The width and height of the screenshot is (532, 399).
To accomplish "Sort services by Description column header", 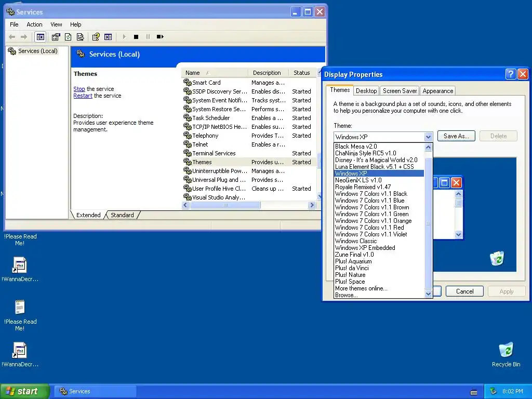I will [269, 73].
